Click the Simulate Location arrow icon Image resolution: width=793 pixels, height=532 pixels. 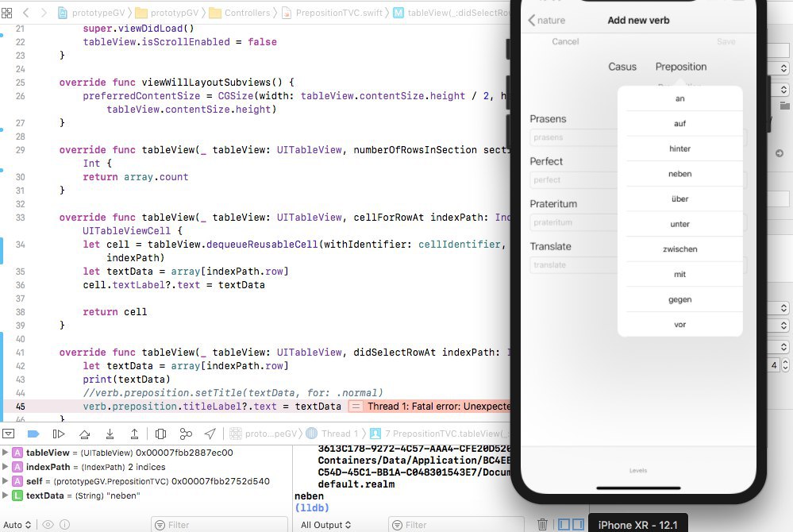[210, 434]
